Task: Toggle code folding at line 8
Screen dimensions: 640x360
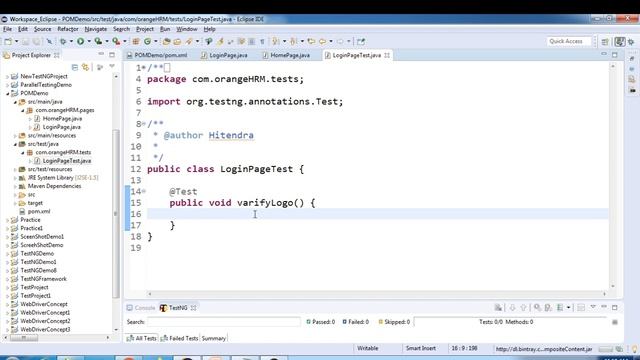Action: click(144, 123)
